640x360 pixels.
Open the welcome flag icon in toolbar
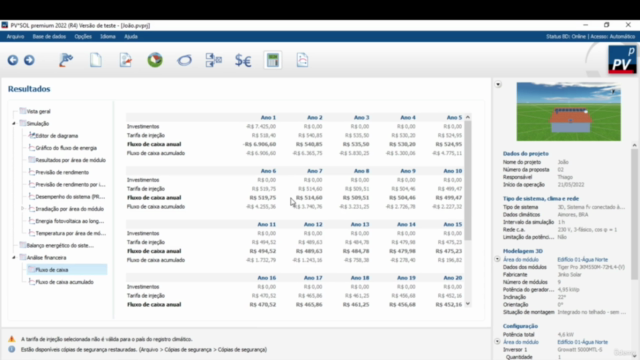tap(66, 60)
